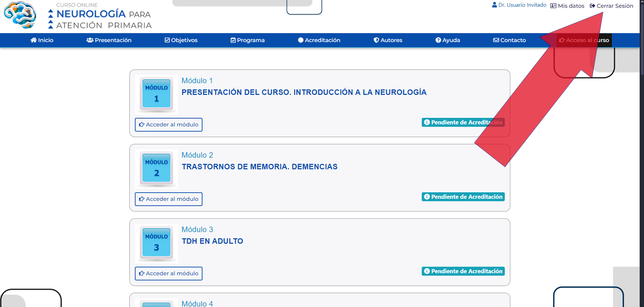The width and height of the screenshot is (644, 307).
Task: Open the Contacto page
Action: click(509, 40)
